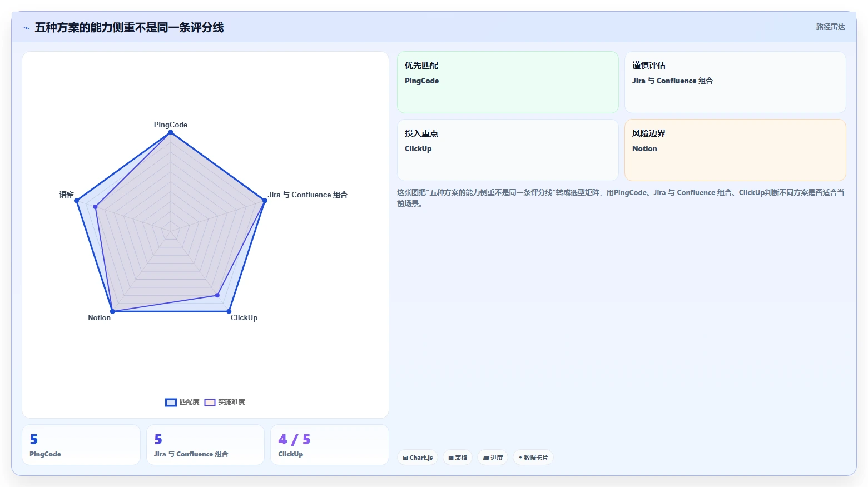
Task: Select the 语雀 radar axis label
Action: (67, 195)
